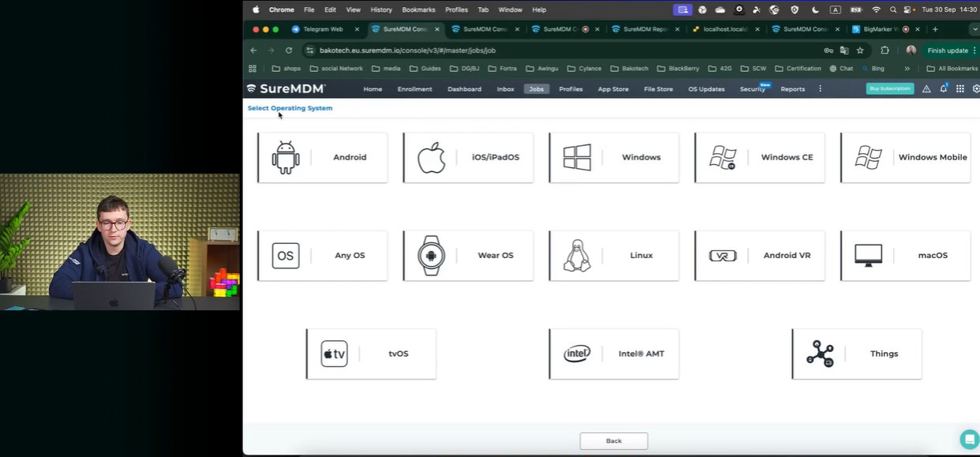Choose the Wear OS watch tile

click(468, 256)
